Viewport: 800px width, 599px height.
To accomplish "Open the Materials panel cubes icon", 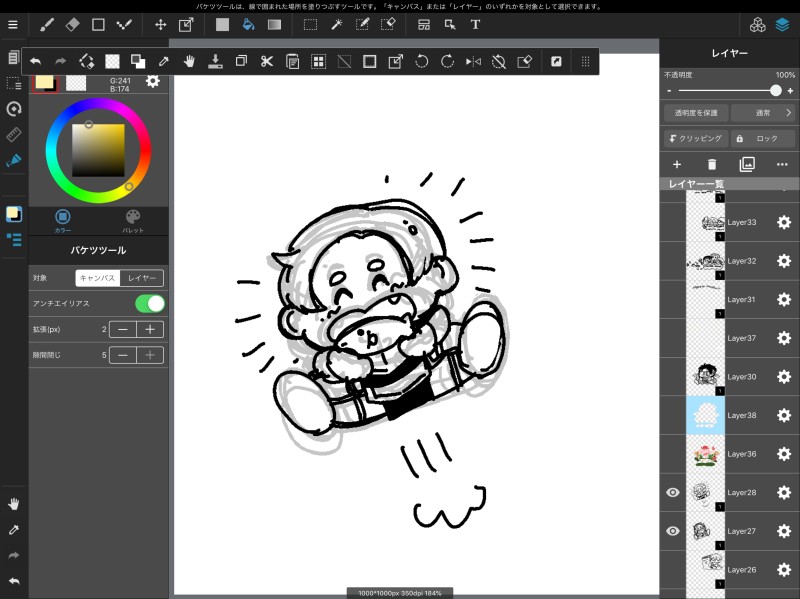I will [757, 24].
